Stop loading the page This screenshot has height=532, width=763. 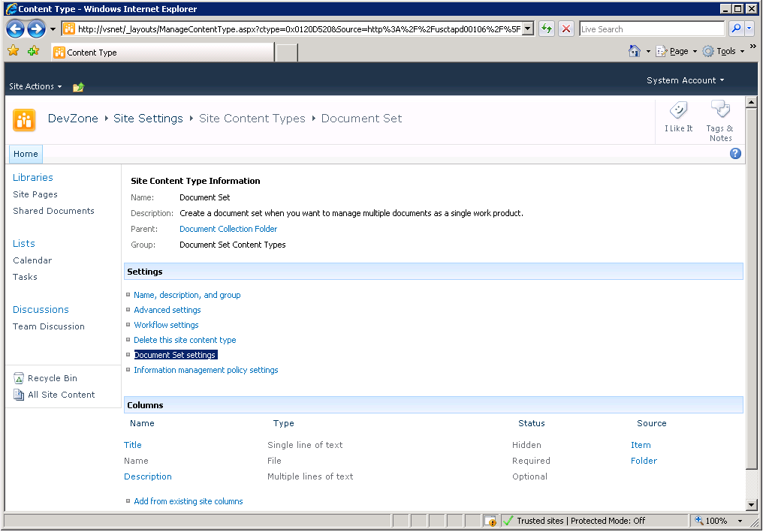click(565, 29)
